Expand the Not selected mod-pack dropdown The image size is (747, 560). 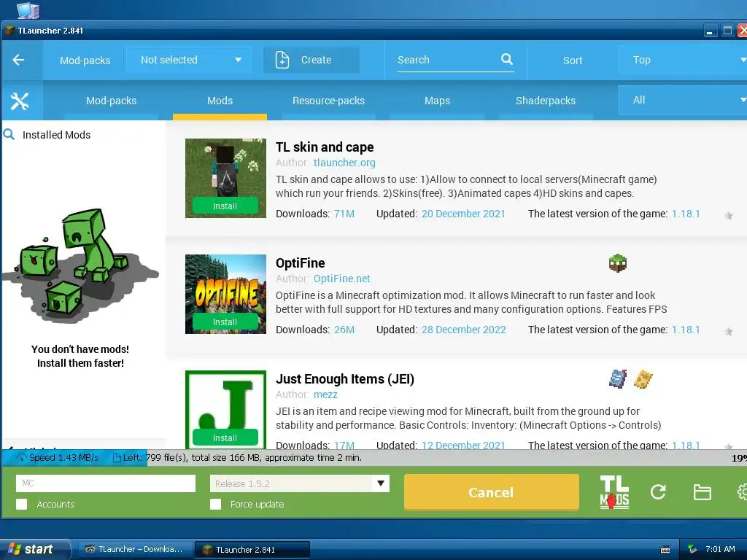[189, 60]
